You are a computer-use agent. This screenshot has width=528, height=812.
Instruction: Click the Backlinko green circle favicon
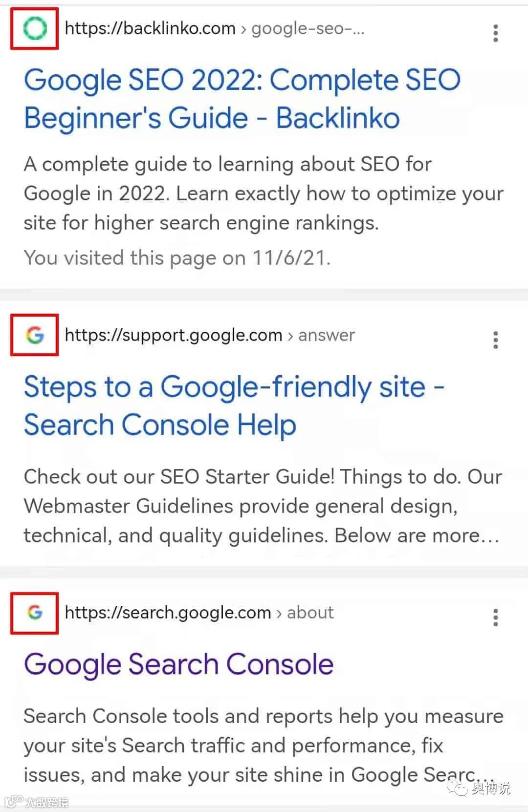35,29
